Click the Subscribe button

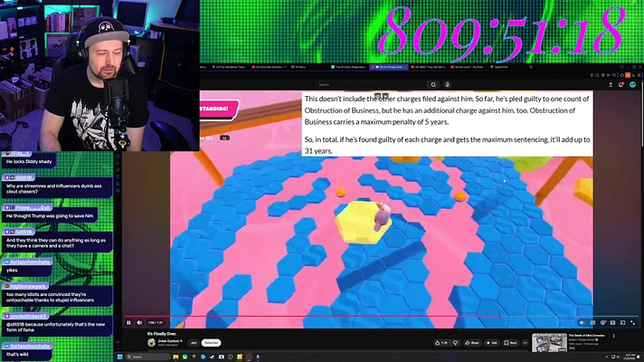coord(211,343)
